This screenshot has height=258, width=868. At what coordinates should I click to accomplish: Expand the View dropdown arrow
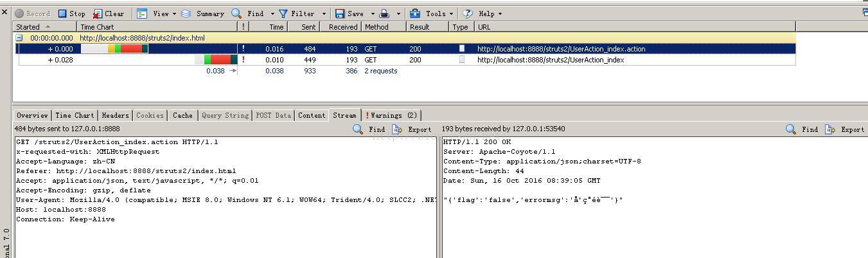tap(174, 14)
